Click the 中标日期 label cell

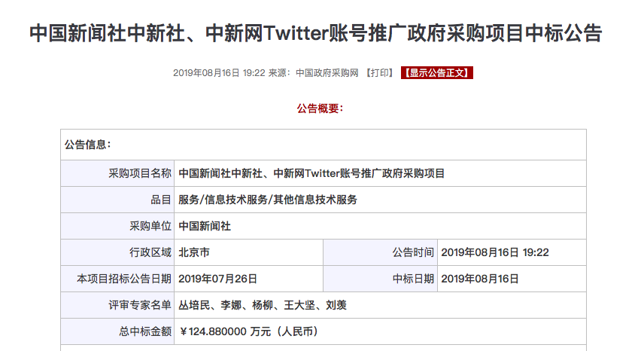point(381,279)
